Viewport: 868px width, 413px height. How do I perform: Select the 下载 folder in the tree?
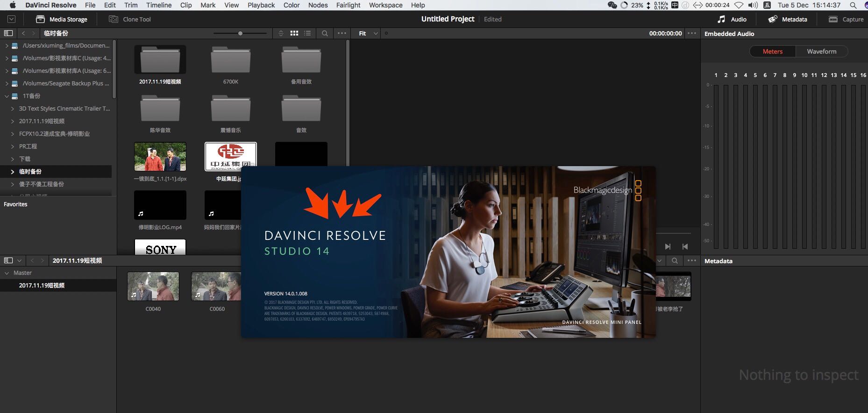25,159
